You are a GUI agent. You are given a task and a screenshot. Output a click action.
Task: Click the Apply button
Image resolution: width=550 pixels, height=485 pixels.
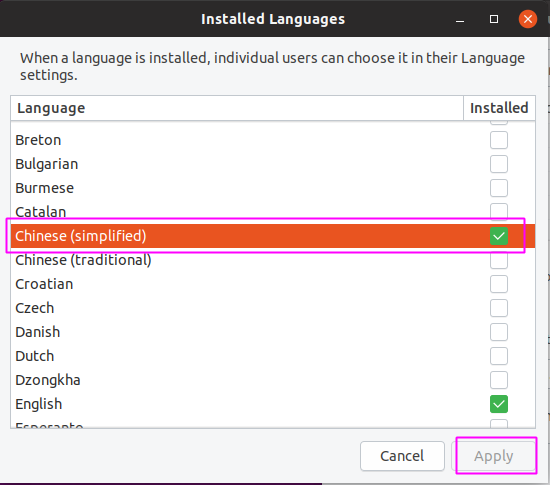click(x=494, y=456)
